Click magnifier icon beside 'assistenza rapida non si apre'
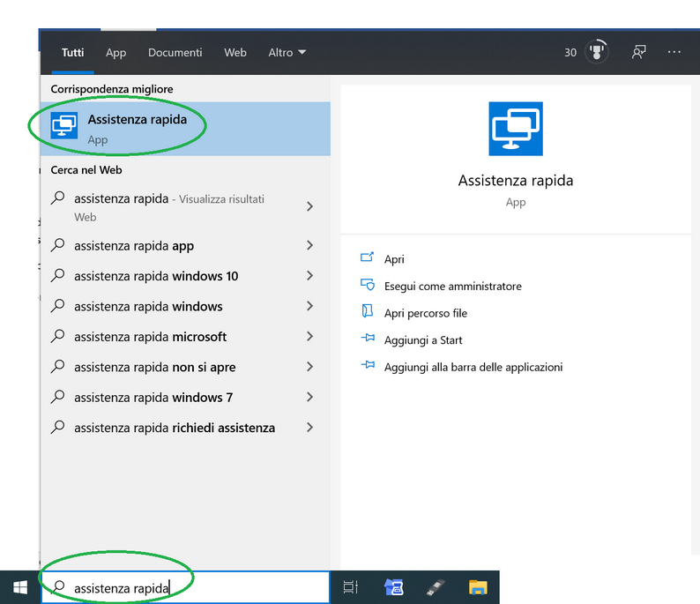The image size is (700, 604). (x=57, y=367)
